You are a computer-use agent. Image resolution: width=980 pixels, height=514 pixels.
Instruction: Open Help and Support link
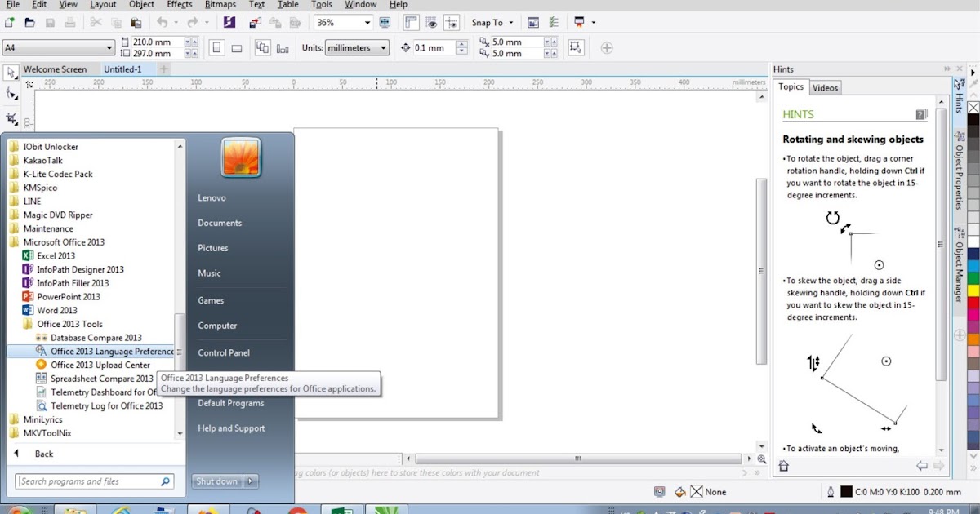[231, 428]
